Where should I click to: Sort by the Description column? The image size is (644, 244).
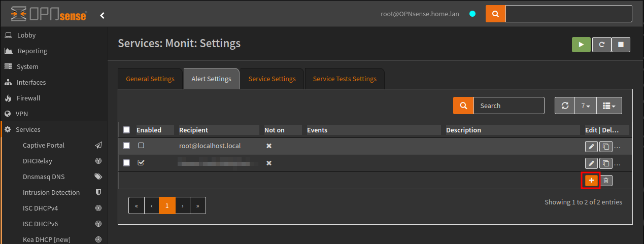tap(463, 130)
